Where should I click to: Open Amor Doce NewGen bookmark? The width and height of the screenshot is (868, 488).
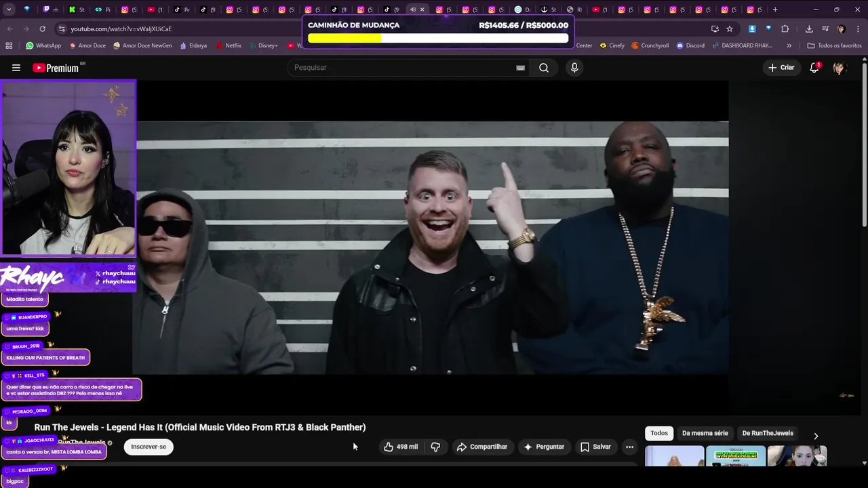tap(142, 45)
